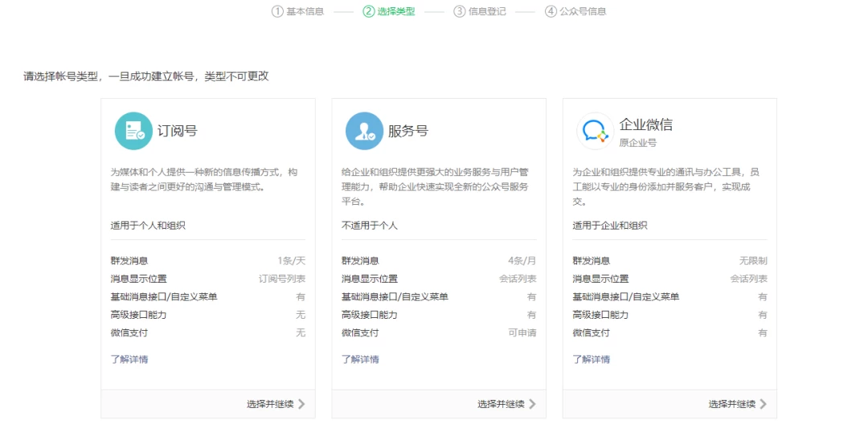Click step 4 circle number icon
868x424 pixels.
point(551,11)
